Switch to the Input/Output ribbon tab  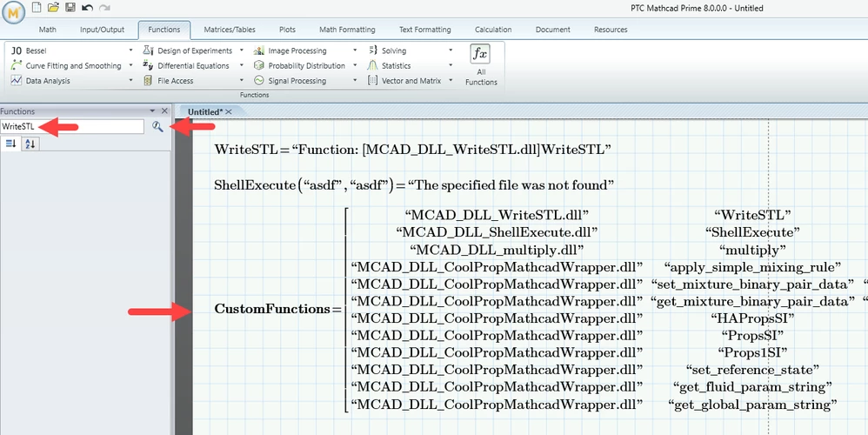point(102,30)
